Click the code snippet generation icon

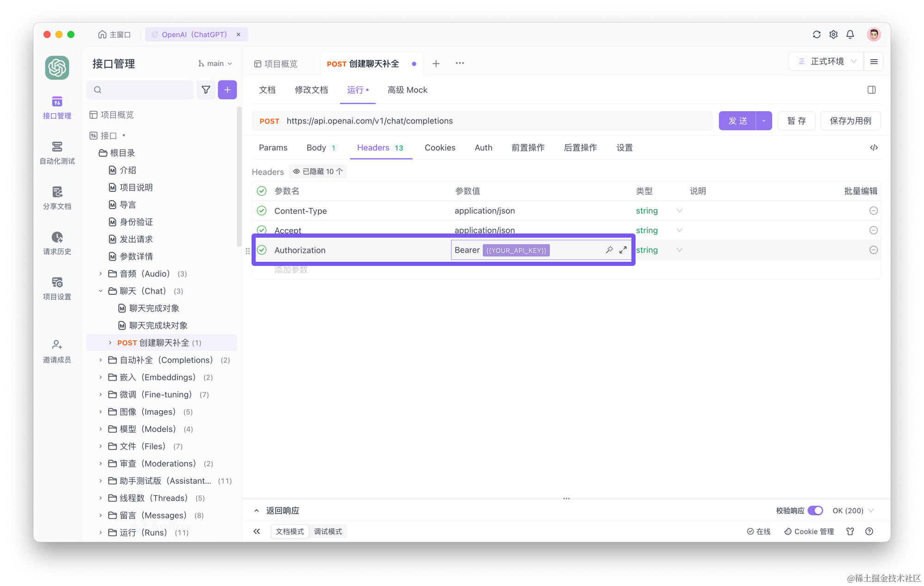pyautogui.click(x=873, y=148)
